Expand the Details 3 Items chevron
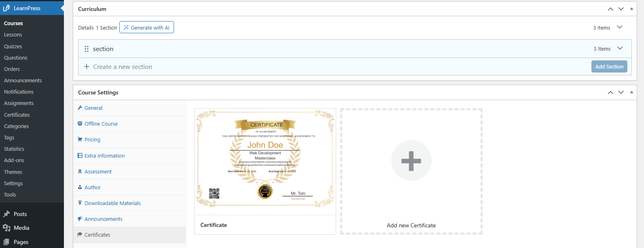 pos(620,27)
